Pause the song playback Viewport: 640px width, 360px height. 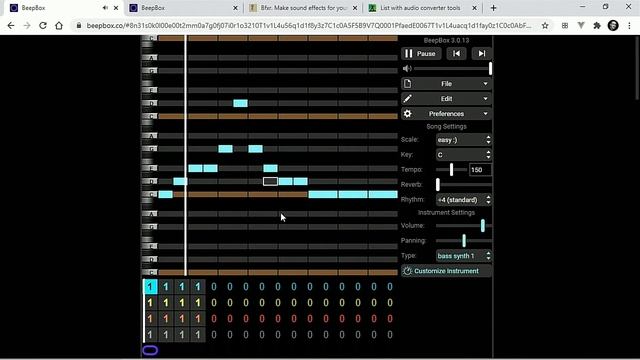coord(421,53)
